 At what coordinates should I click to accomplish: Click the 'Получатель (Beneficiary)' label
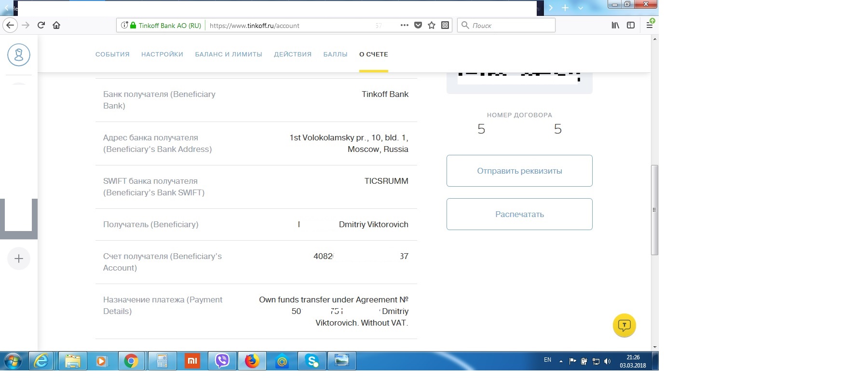150,224
